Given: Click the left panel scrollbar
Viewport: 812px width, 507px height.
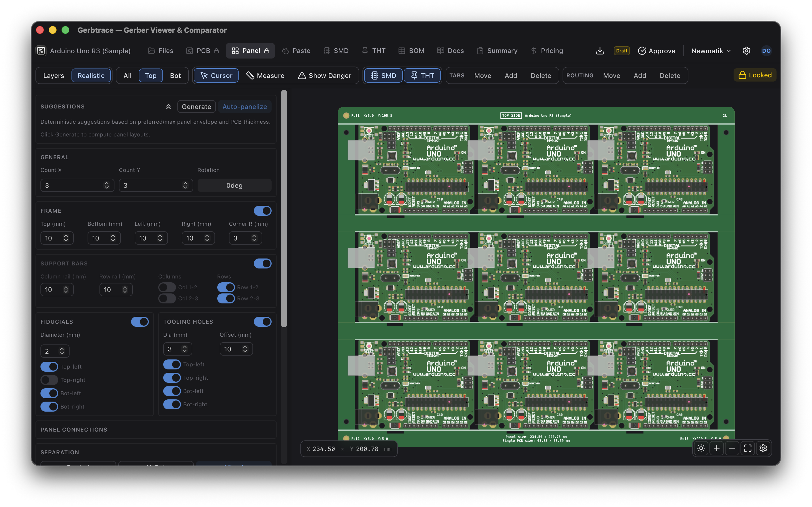Looking at the screenshot, I should (284, 208).
